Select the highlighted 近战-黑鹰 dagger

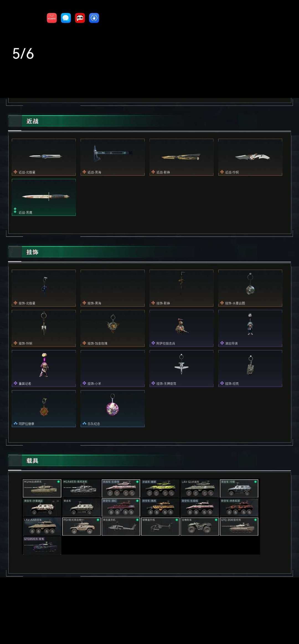click(x=44, y=197)
